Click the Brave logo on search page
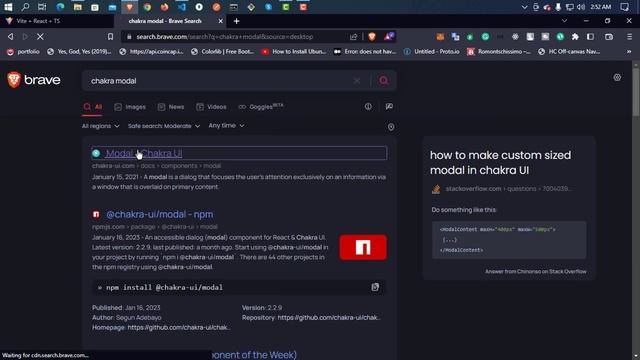 coord(34,80)
